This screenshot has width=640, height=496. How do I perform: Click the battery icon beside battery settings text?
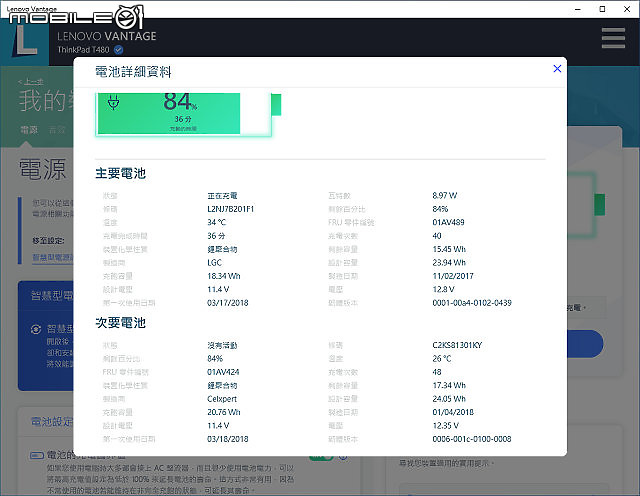pos(37,455)
